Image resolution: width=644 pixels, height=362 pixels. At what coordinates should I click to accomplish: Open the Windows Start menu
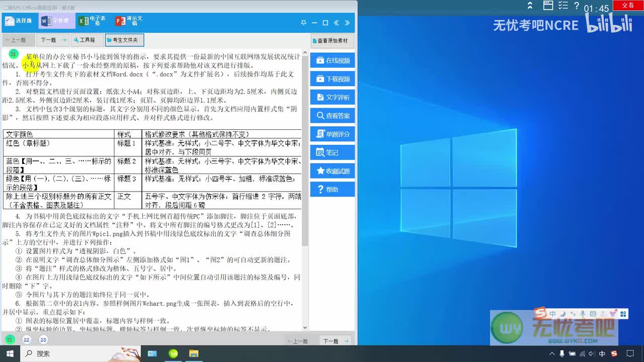click(11, 353)
